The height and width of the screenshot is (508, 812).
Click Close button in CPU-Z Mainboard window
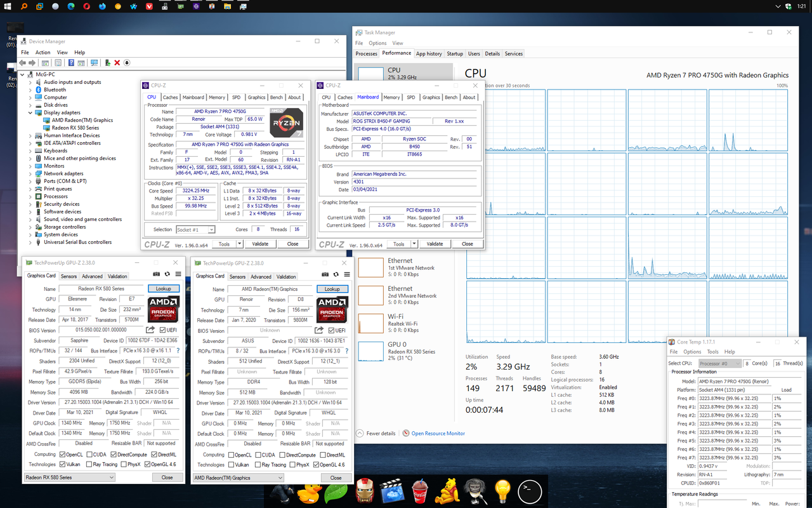point(468,244)
